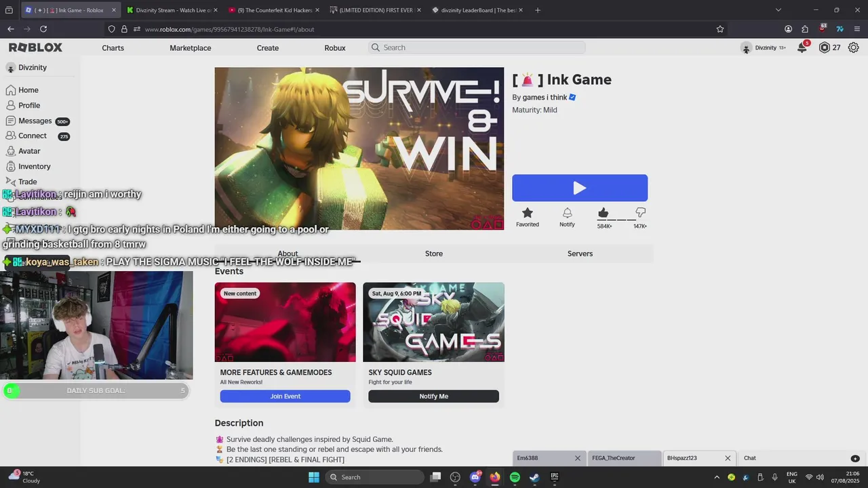
Task: Open FEGA_TheCreator chat tab
Action: (624, 458)
